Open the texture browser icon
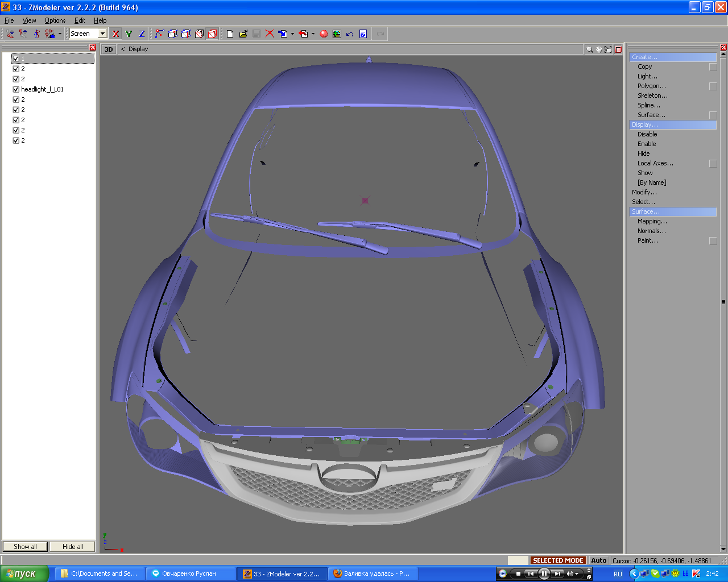The image size is (728, 582). click(337, 34)
